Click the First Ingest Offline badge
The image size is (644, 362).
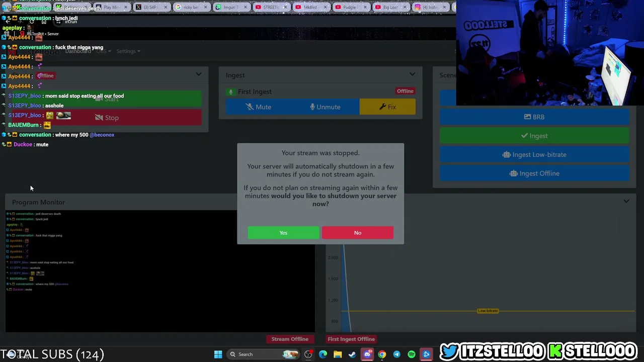pos(405,91)
